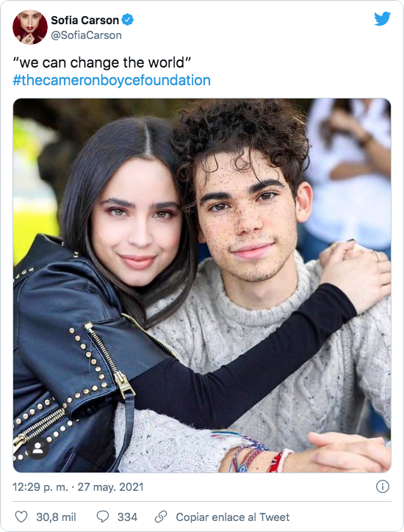Open Sofia Carson's profile avatar
Screen dimensions: 404x532
click(x=30, y=27)
